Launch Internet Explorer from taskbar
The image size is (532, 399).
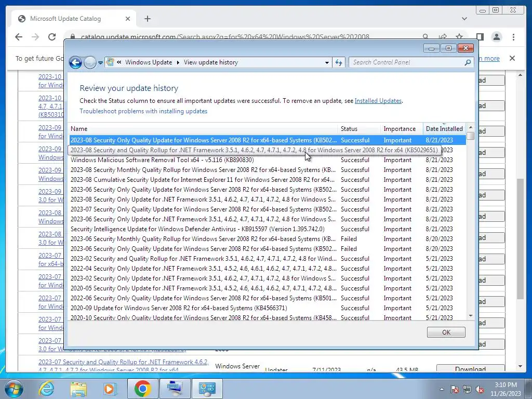[x=46, y=389]
